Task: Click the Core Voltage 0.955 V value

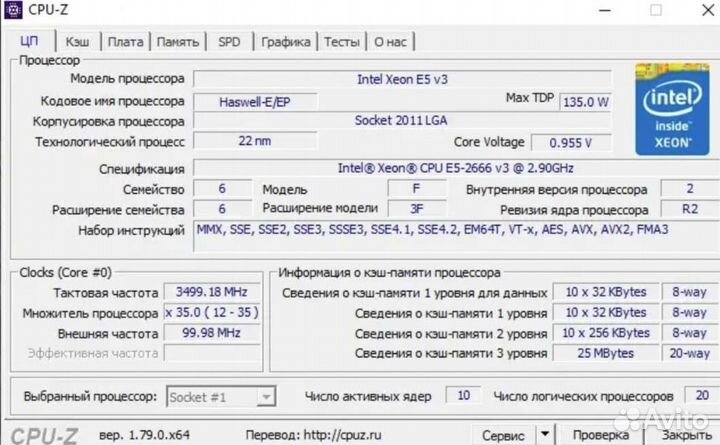Action: pos(571,143)
